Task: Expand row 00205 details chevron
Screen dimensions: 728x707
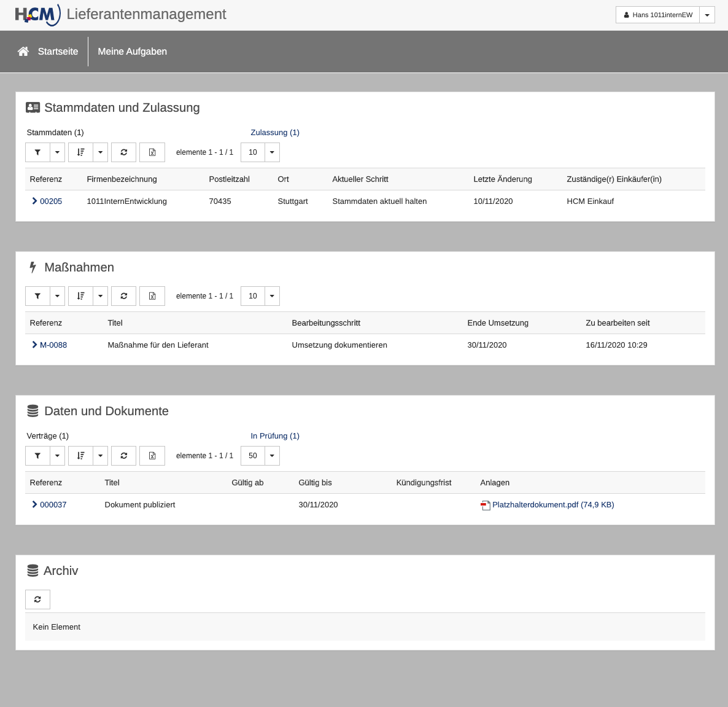Action: (34, 201)
